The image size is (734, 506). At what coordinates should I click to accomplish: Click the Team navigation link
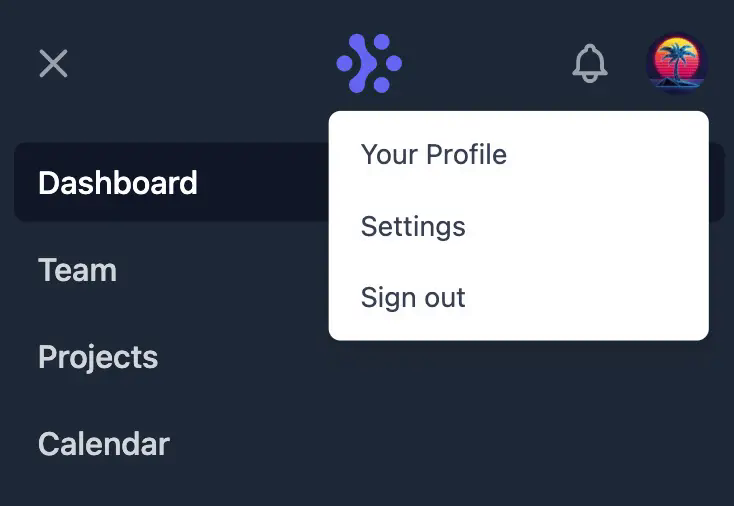[78, 270]
